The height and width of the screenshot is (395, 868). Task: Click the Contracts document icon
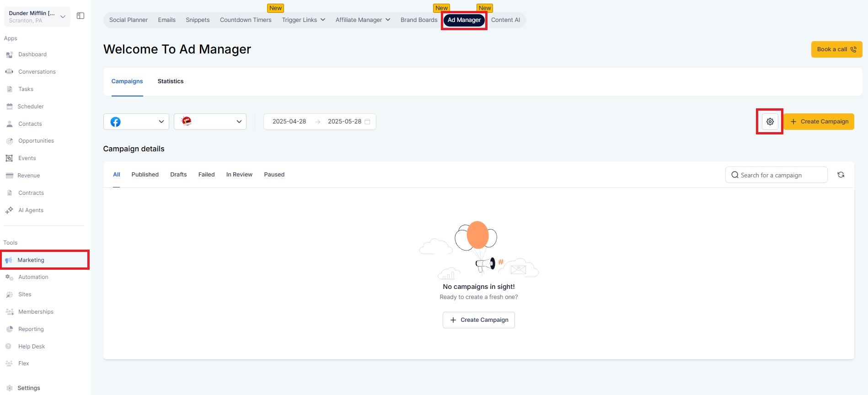tap(9, 193)
